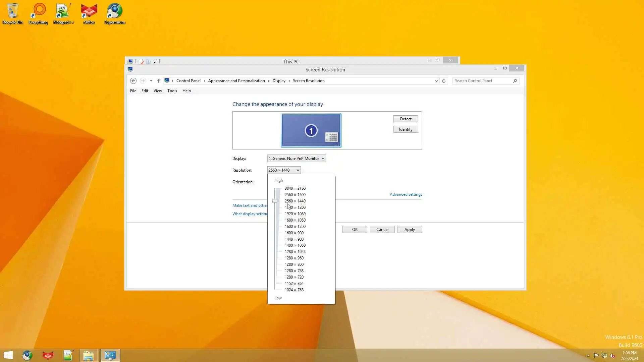The image size is (644, 362).
Task: Click the Detect button
Action: [406, 119]
